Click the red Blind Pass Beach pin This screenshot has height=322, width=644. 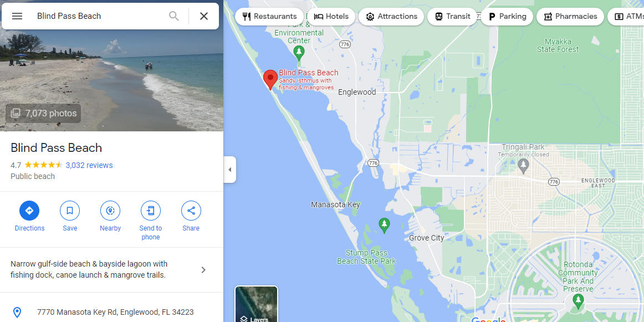[270, 80]
